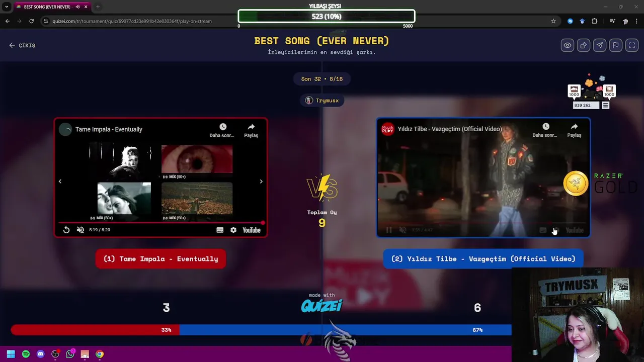Open the hamburger menu next to 839 262
This screenshot has width=644, height=362.
[x=605, y=105]
